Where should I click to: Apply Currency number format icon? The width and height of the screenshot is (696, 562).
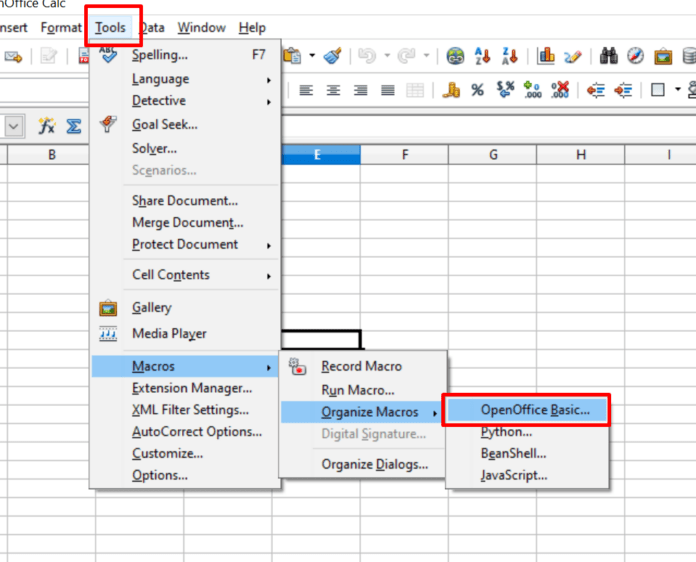451,90
